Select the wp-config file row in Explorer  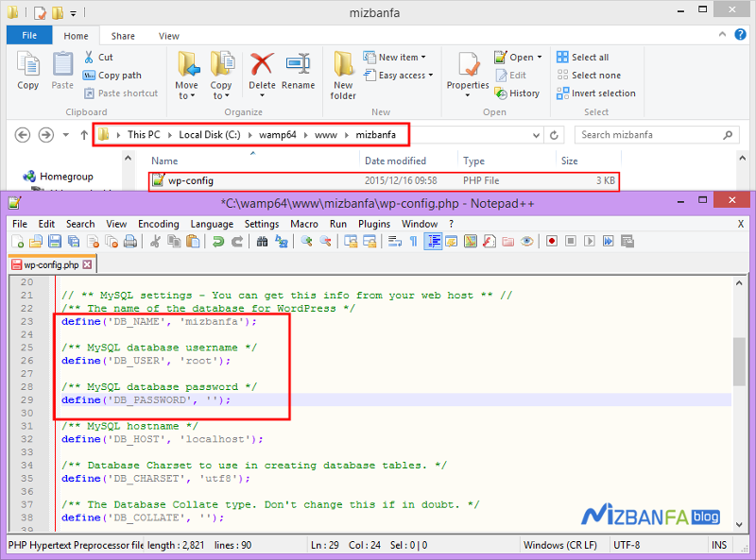(384, 181)
